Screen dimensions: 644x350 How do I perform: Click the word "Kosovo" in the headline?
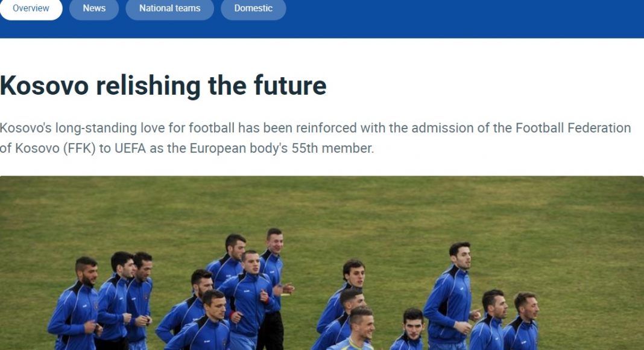pyautogui.click(x=44, y=86)
